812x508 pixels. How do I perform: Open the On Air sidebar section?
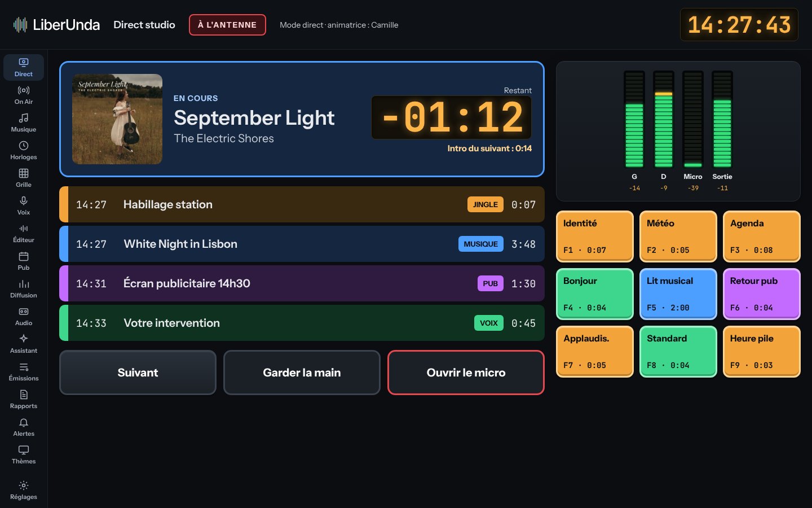[x=24, y=95]
